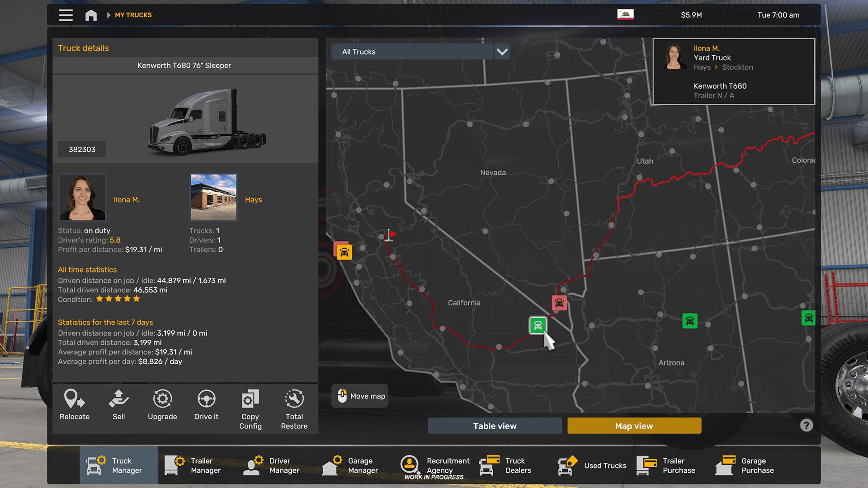Click the green truck marker in Arizona
Screen dimensions: 868x488
pos(689,321)
